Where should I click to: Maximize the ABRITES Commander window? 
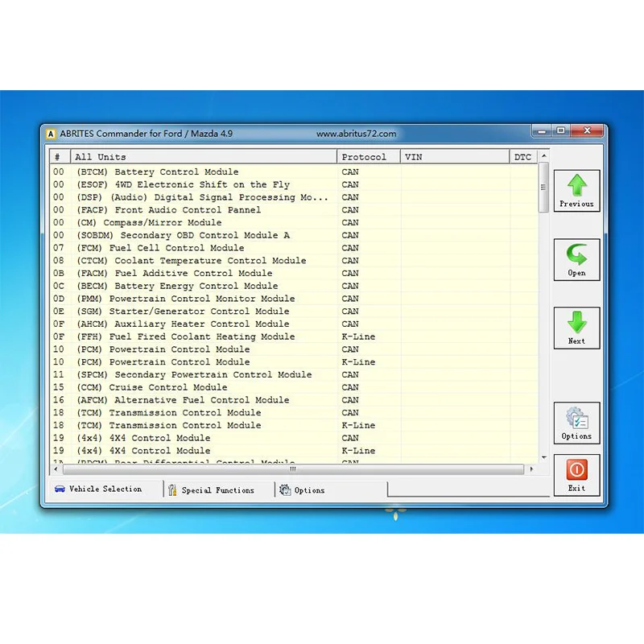pos(560,131)
